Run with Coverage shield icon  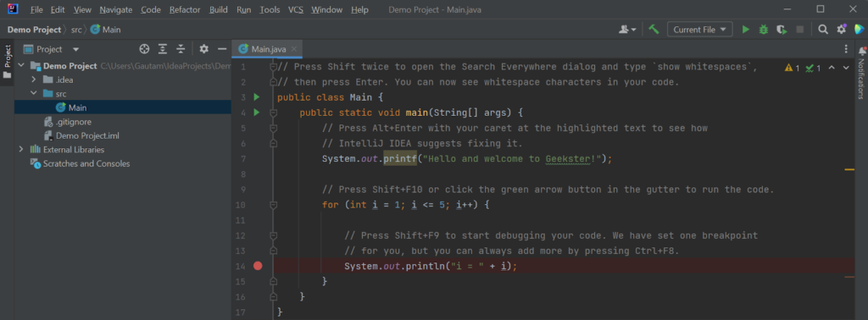pos(782,30)
